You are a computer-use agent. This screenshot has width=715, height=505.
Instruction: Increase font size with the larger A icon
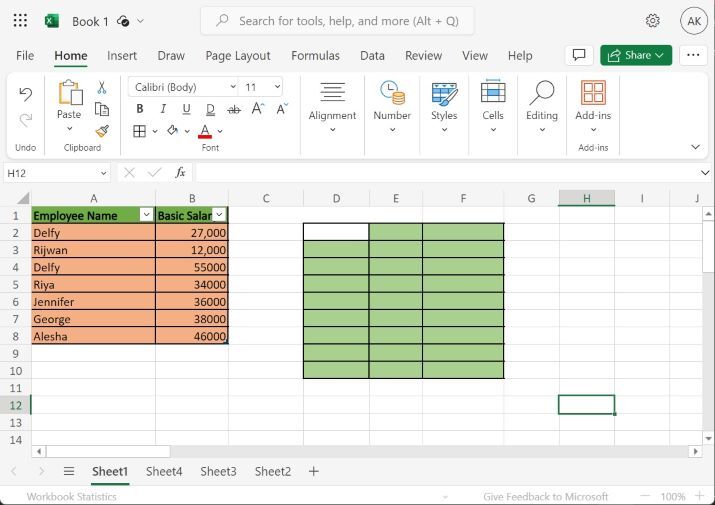(258, 109)
